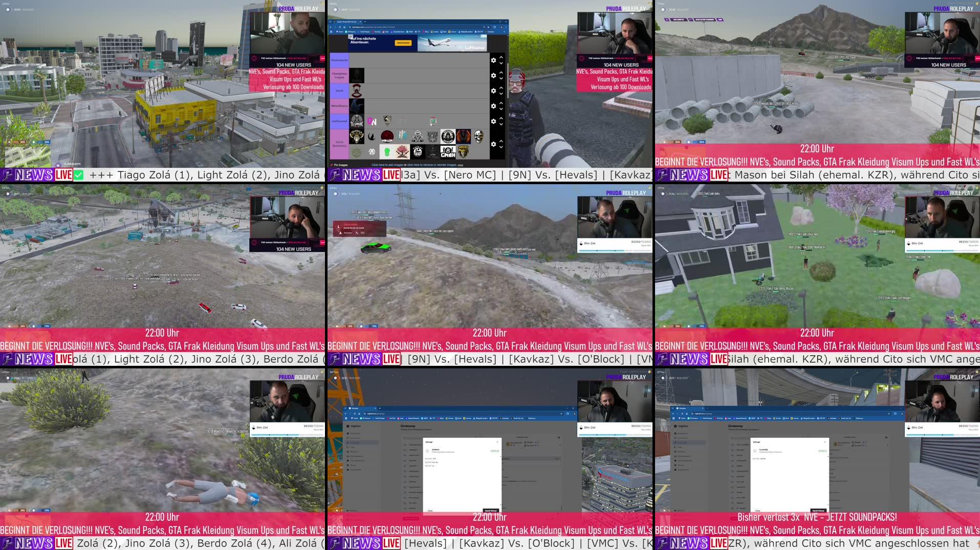
Task: Select the dark logo in Champions League tier
Action: [x=357, y=75]
